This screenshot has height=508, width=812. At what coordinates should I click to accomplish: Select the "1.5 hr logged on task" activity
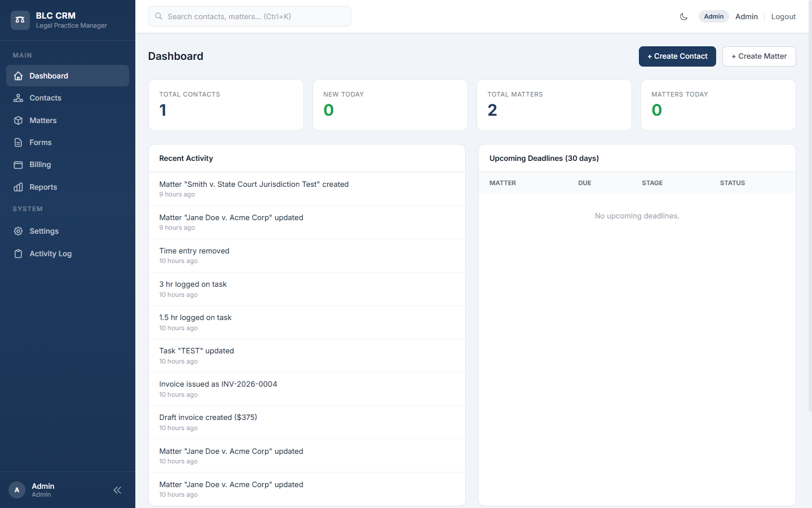[x=307, y=322]
